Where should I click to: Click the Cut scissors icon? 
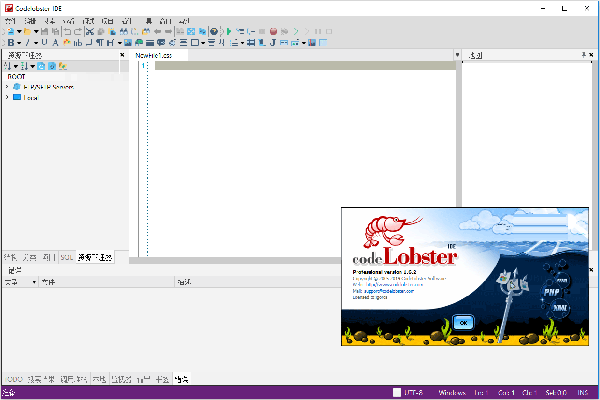90,31
